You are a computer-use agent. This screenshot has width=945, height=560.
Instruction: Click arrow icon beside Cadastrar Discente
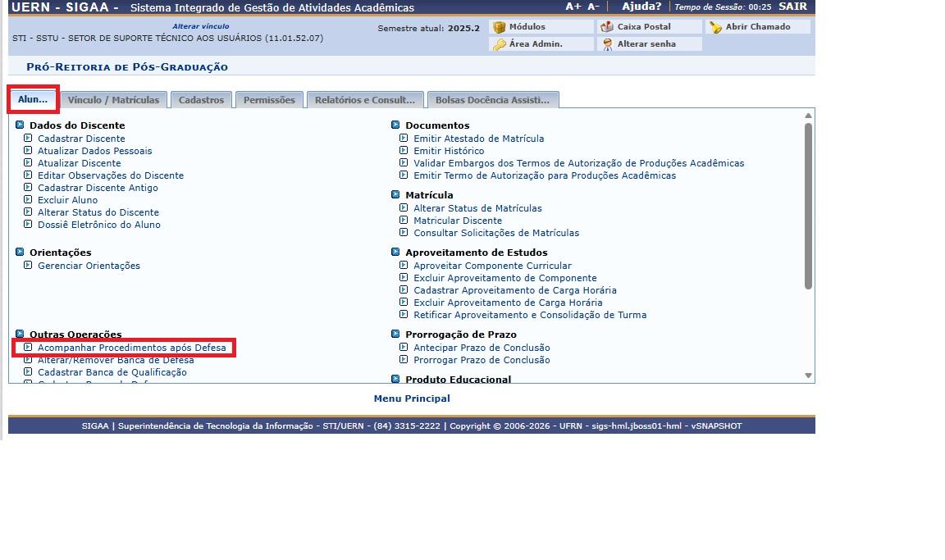tap(29, 139)
